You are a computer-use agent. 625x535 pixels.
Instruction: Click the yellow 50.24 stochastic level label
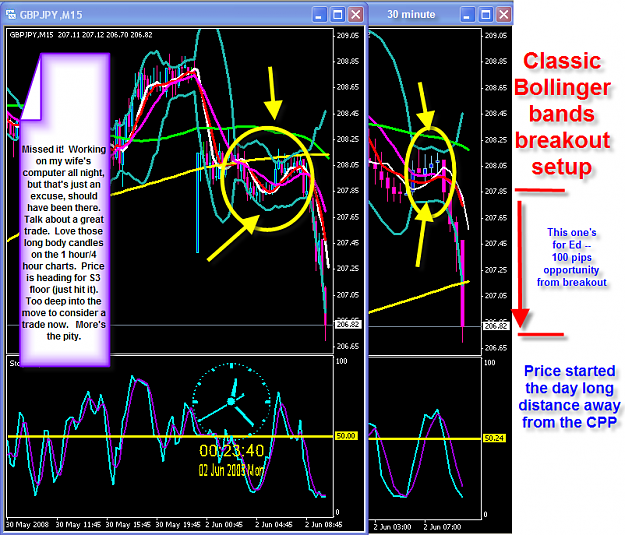pyautogui.click(x=494, y=438)
